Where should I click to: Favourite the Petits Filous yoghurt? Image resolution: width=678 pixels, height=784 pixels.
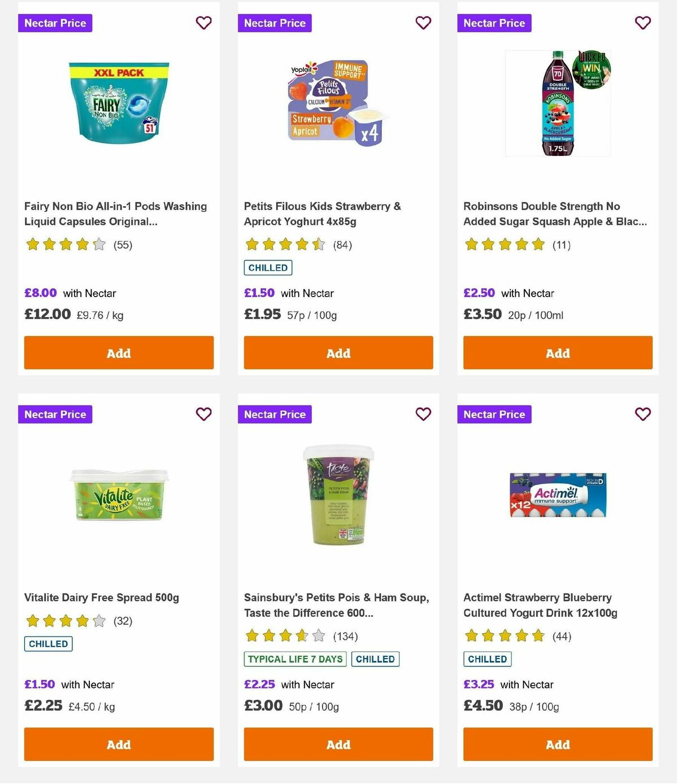pyautogui.click(x=423, y=23)
